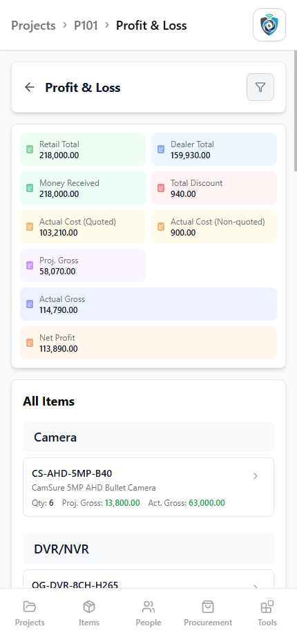Go back using the arrow beside Profit & Loss

30,87
